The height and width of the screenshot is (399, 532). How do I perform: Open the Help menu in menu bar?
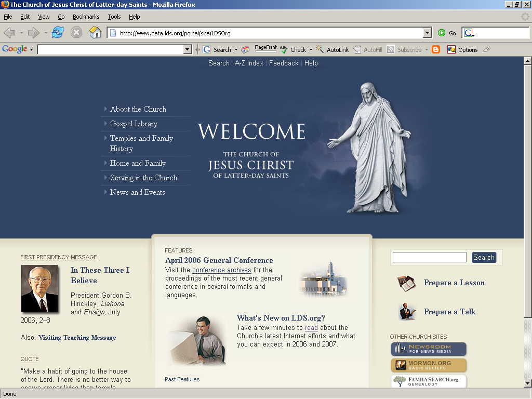[x=135, y=17]
